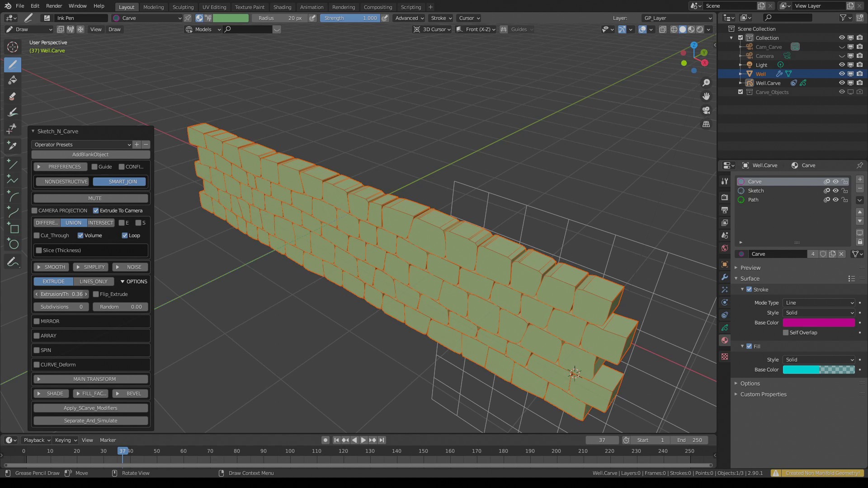Select the Box shape tool
The width and height of the screenshot is (868, 488).
(x=13, y=228)
